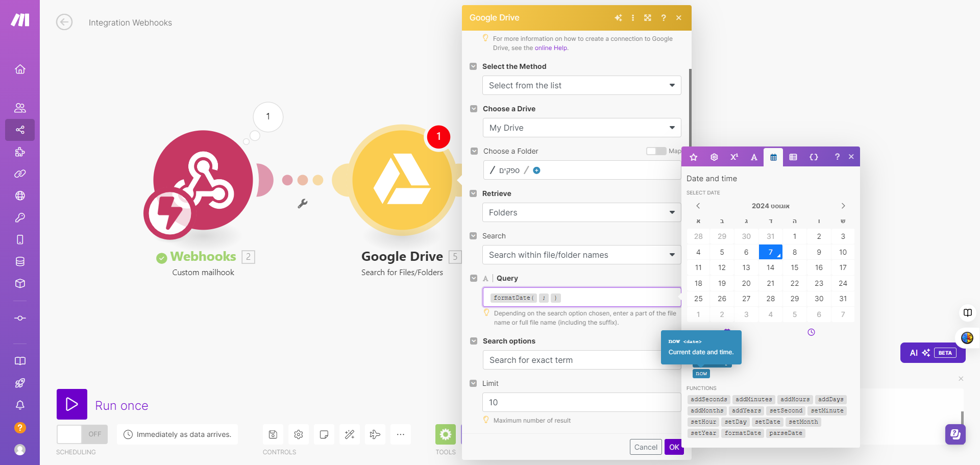
Task: Toggle the Map switch for folder
Action: pos(656,151)
